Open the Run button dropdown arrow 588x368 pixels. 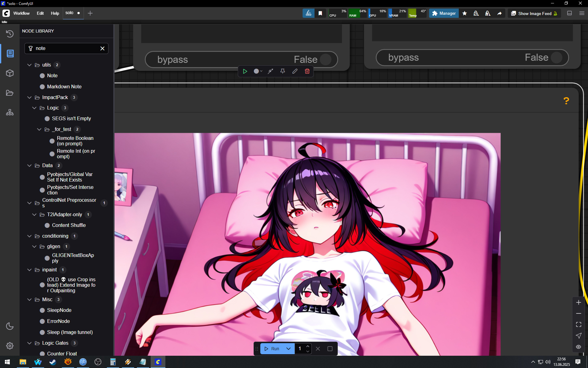coord(288,349)
